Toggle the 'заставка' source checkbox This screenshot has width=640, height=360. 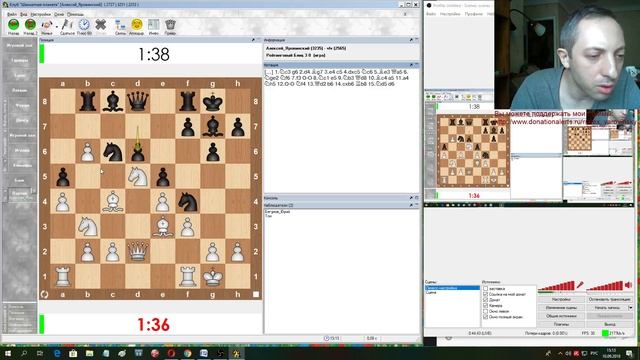tap(486, 289)
